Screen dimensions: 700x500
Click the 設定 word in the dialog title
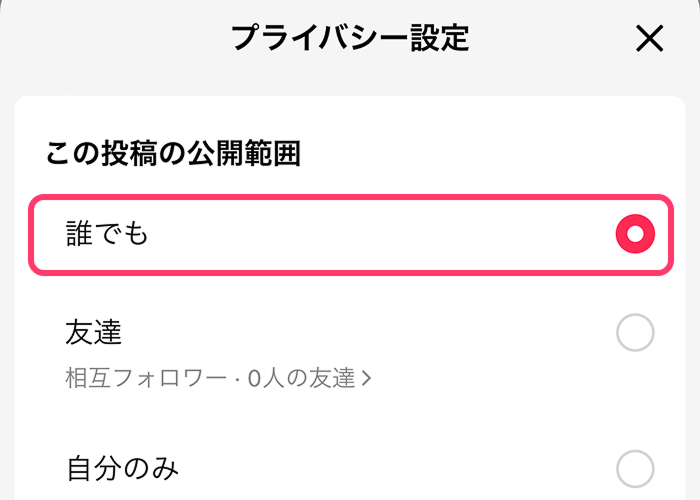point(440,38)
